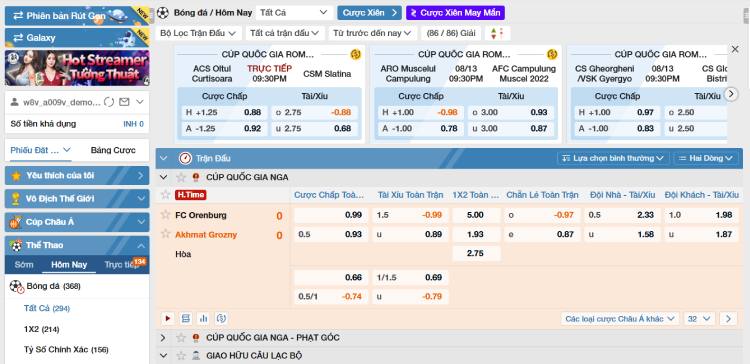Open Yêu thích của tôi favorites
The width and height of the screenshot is (750, 364).
pos(77,176)
